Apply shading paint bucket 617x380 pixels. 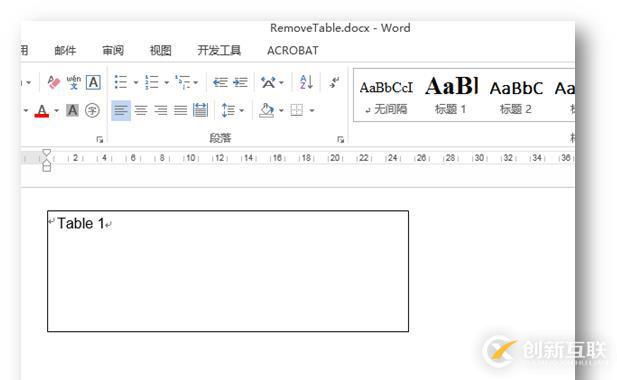point(266,111)
